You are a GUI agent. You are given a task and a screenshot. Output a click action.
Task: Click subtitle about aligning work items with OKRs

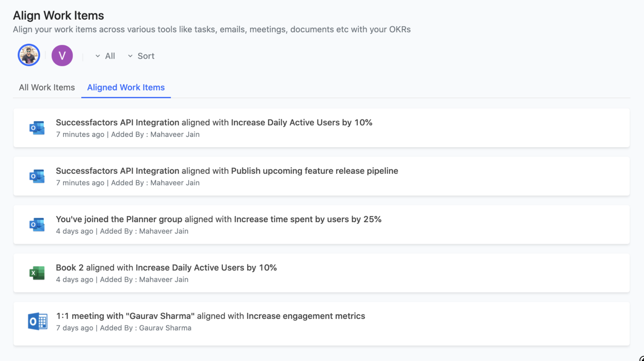click(212, 30)
